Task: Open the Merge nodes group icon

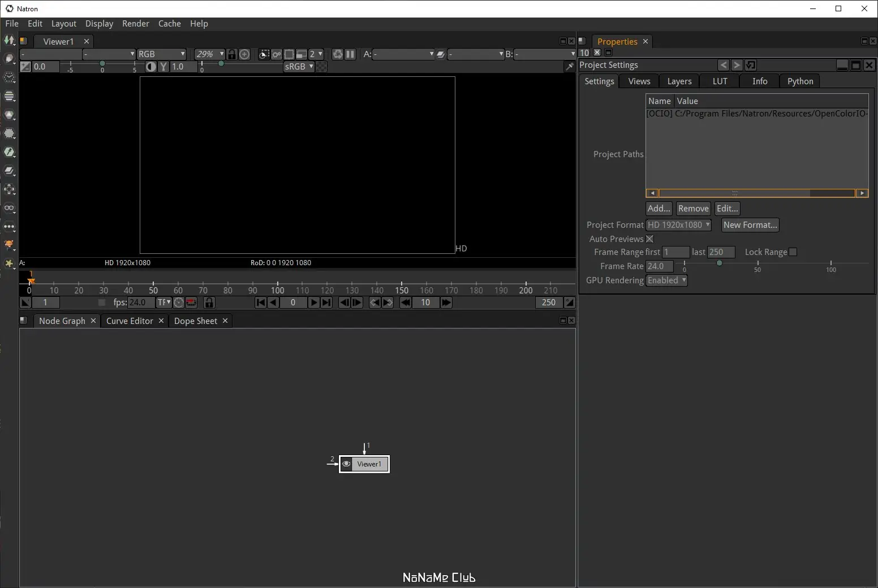Action: click(x=9, y=171)
